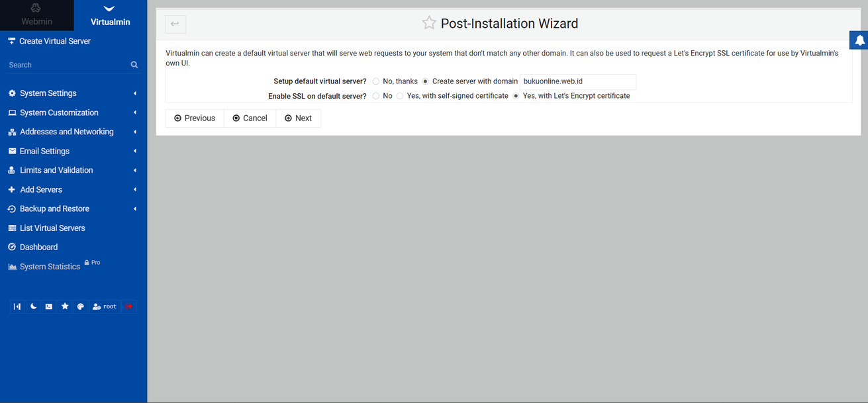The height and width of the screenshot is (403, 868).
Task: Open the command shell terminal icon
Action: coord(49,306)
